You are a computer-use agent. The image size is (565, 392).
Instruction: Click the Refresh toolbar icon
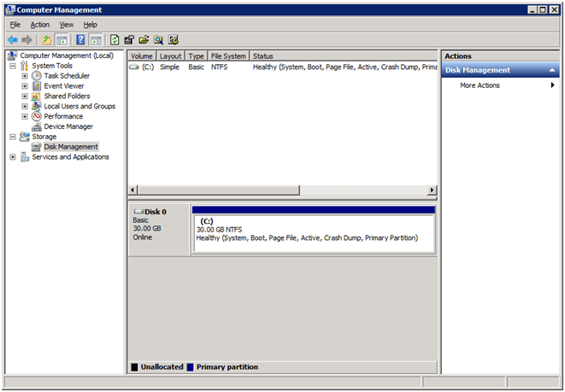[115, 40]
